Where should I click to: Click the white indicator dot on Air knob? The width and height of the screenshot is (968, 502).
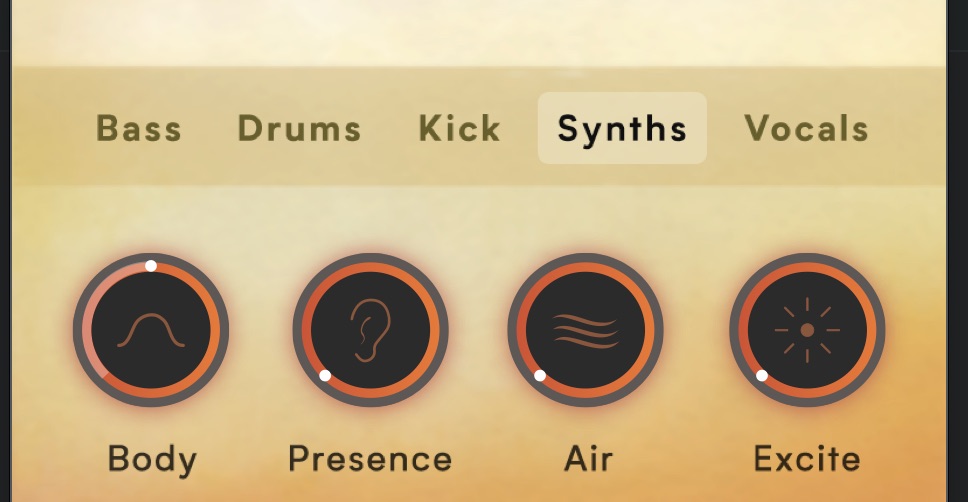(540, 375)
